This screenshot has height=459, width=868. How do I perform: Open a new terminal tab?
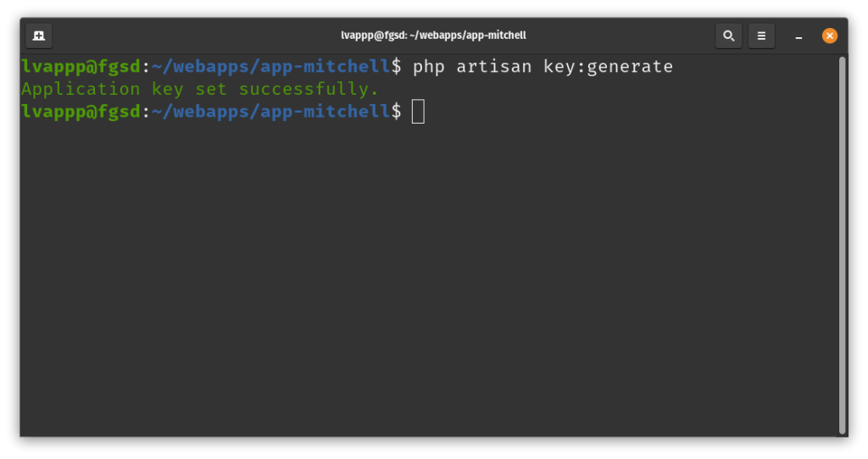pos(39,36)
